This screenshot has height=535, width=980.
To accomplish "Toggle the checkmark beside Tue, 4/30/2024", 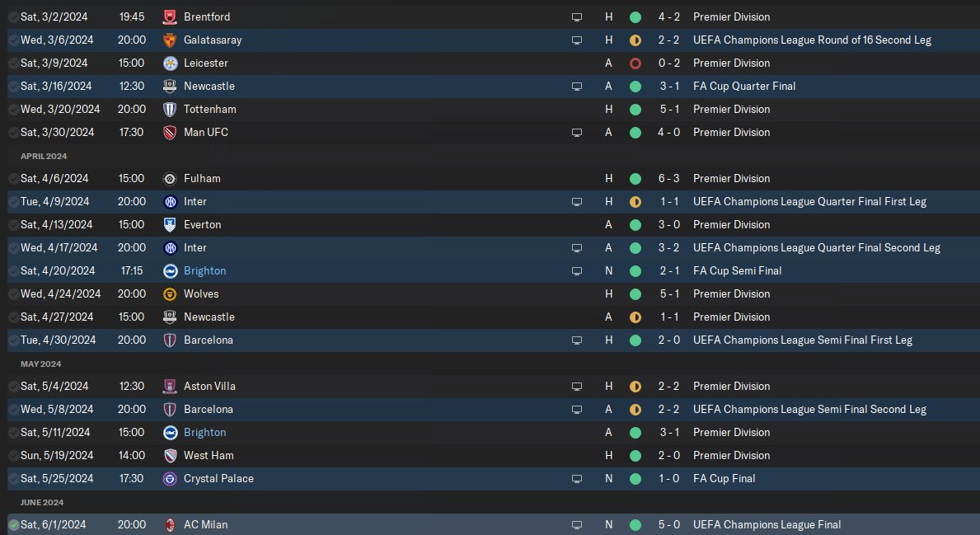I will [13, 340].
